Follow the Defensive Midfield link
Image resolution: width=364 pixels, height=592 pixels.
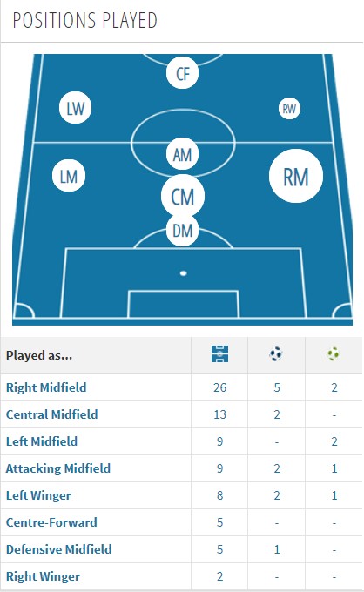(x=59, y=549)
